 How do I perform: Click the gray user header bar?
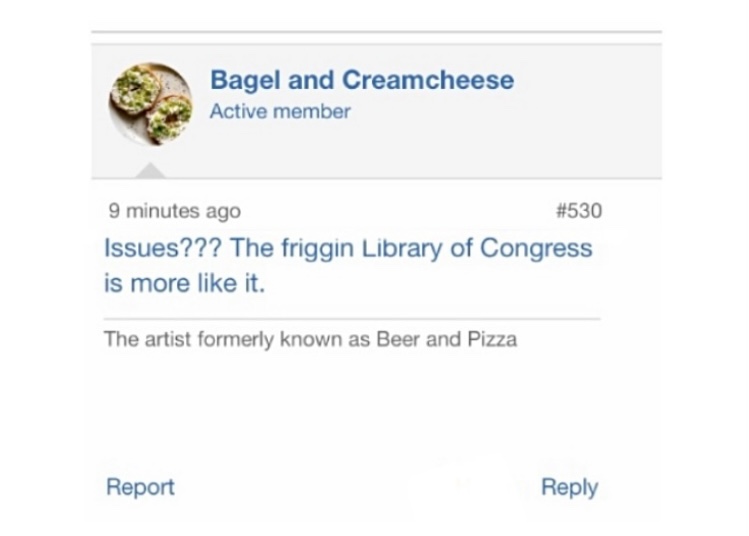pyautogui.click(x=376, y=111)
